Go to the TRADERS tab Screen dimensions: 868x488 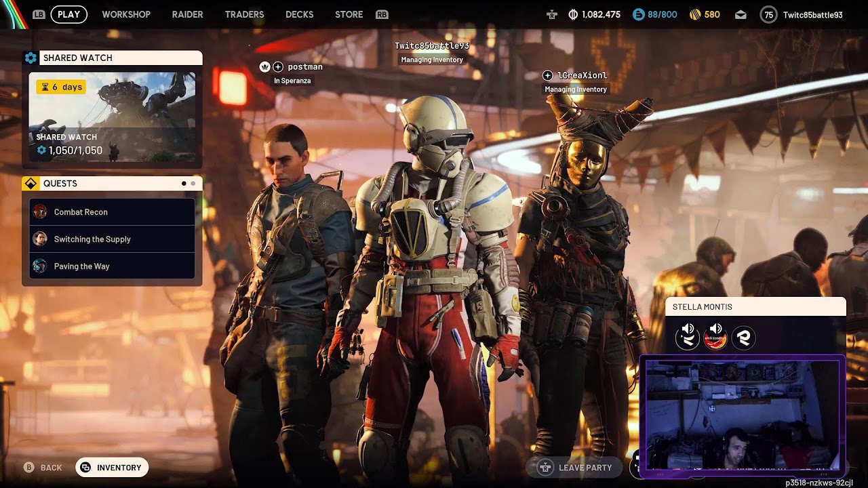click(244, 14)
